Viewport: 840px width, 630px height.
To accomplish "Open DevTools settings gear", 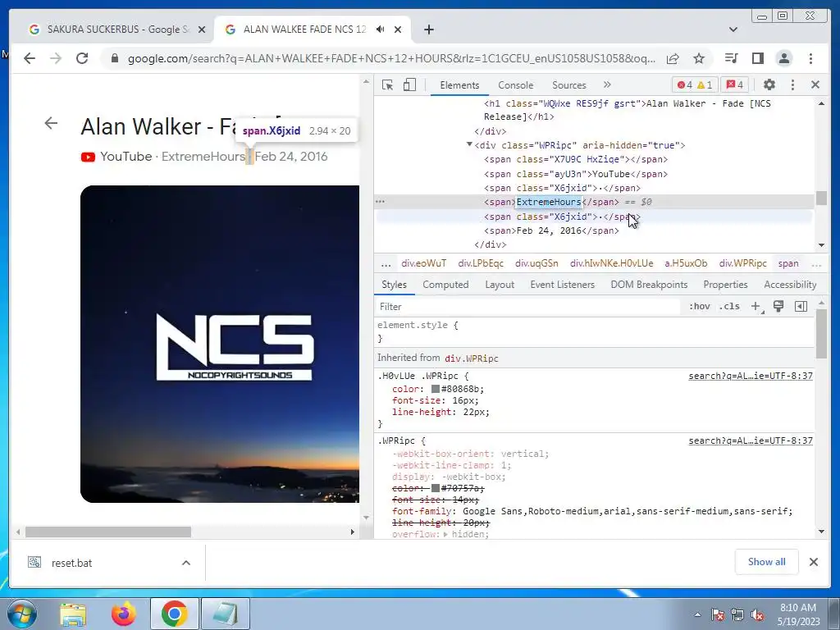I will (769, 84).
